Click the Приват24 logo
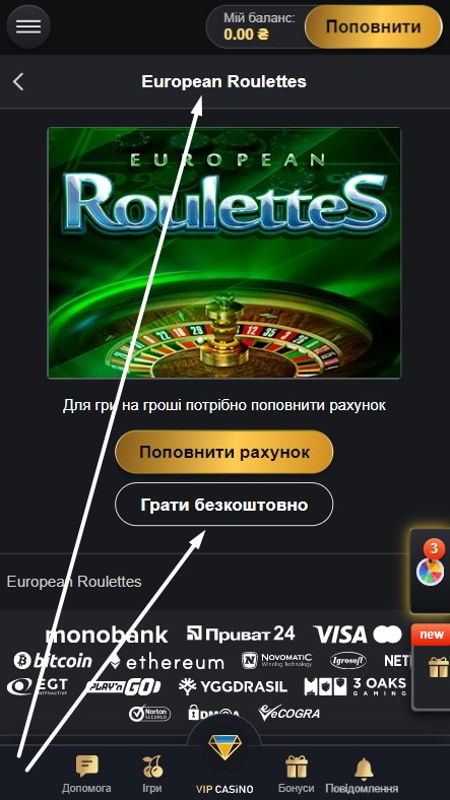Screen dimensions: 450x800 241,634
